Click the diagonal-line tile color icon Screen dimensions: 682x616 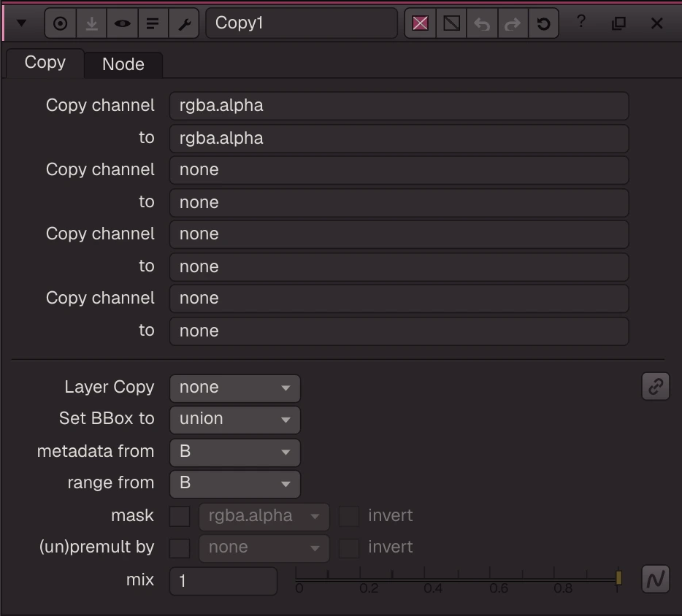click(x=451, y=23)
